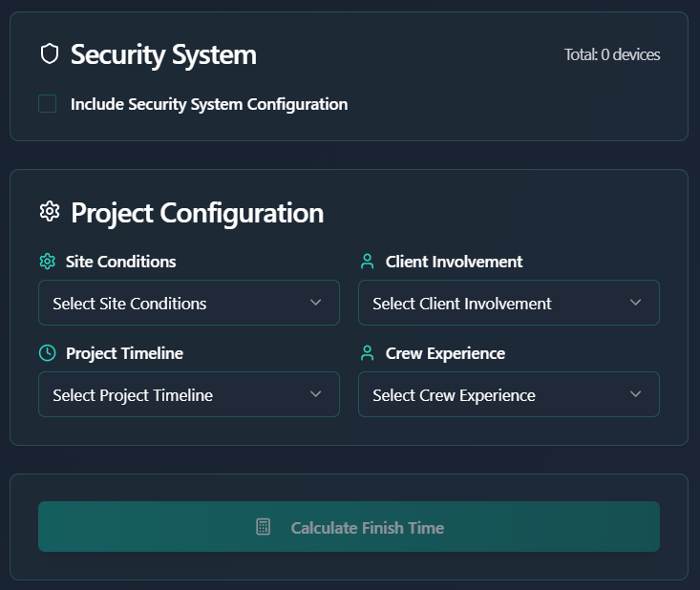Click the clock icon next to Project Timeline
The width and height of the screenshot is (700, 590).
click(x=47, y=353)
